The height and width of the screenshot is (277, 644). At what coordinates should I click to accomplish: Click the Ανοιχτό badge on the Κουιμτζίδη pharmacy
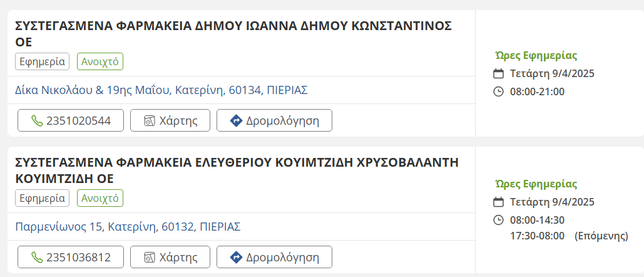100,198
